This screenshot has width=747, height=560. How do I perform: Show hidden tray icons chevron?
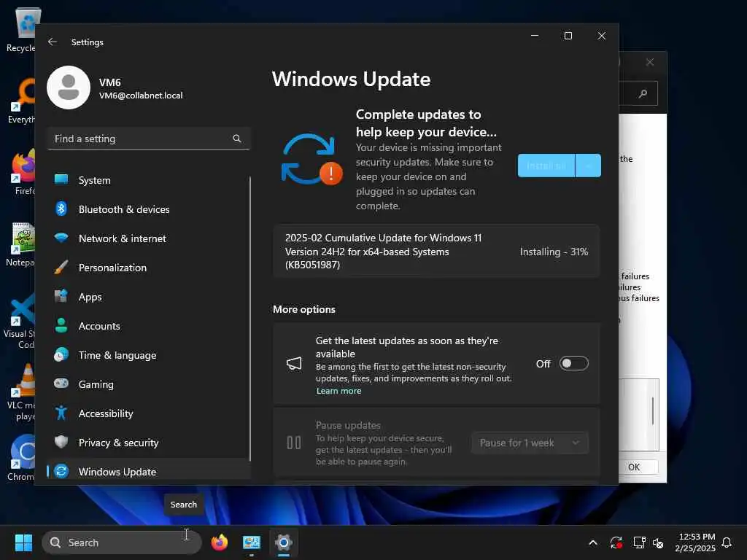click(593, 542)
